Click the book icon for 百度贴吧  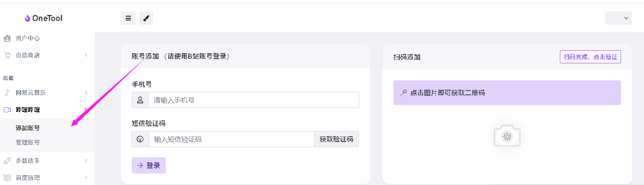(x=7, y=178)
